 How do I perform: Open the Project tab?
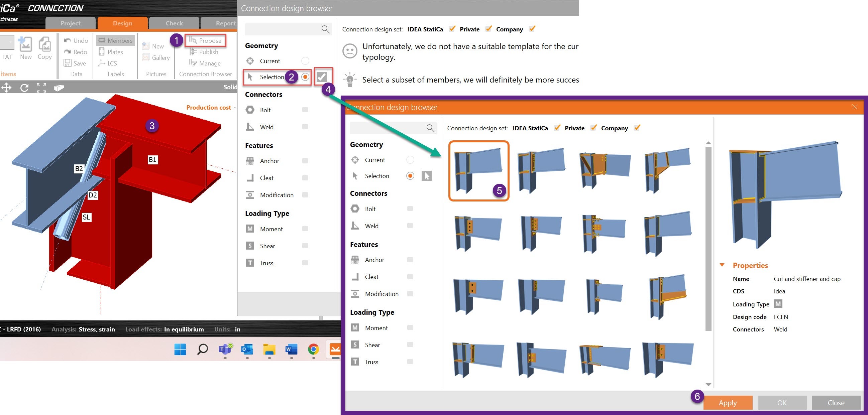pos(71,23)
